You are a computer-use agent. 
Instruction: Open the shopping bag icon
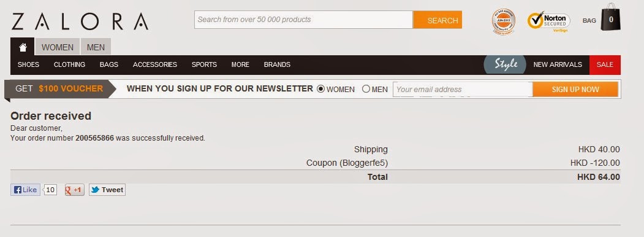[x=611, y=17]
